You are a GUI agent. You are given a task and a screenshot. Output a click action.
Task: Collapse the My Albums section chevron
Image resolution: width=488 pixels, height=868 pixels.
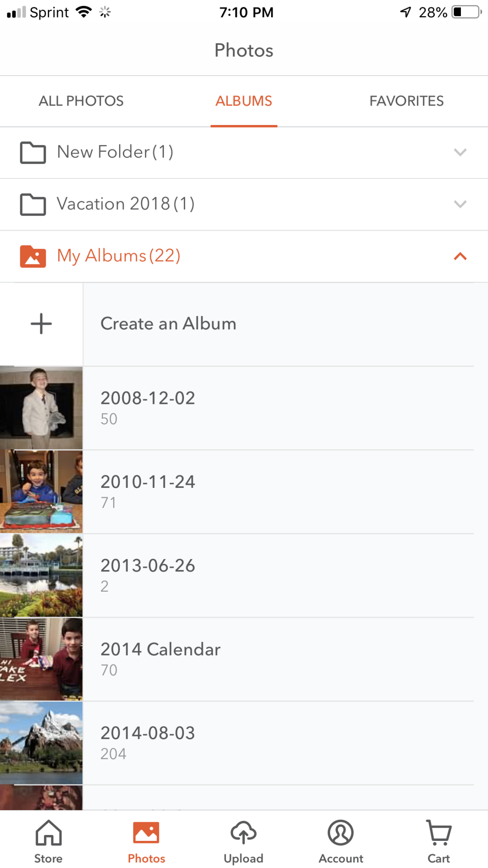(460, 256)
